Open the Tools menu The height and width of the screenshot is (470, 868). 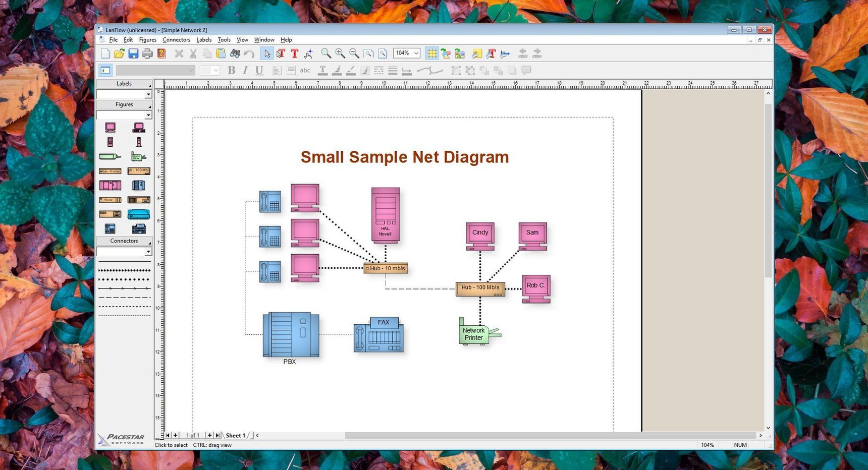224,40
